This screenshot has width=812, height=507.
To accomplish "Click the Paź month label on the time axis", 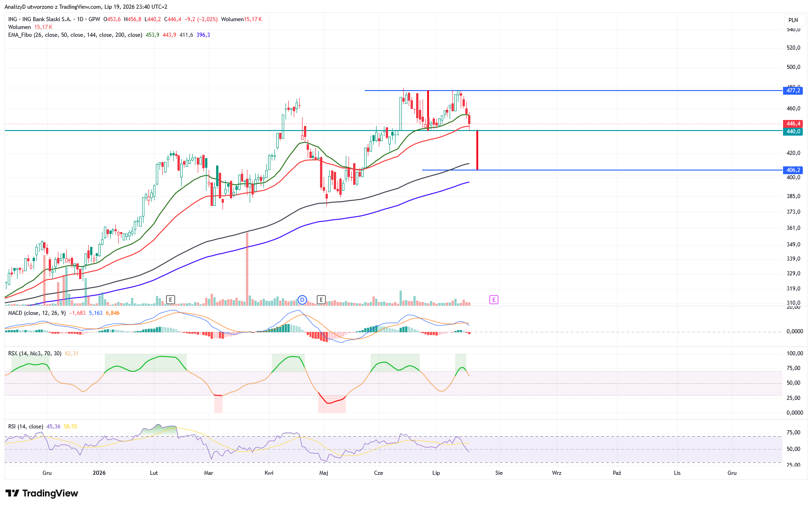I will (x=617, y=473).
